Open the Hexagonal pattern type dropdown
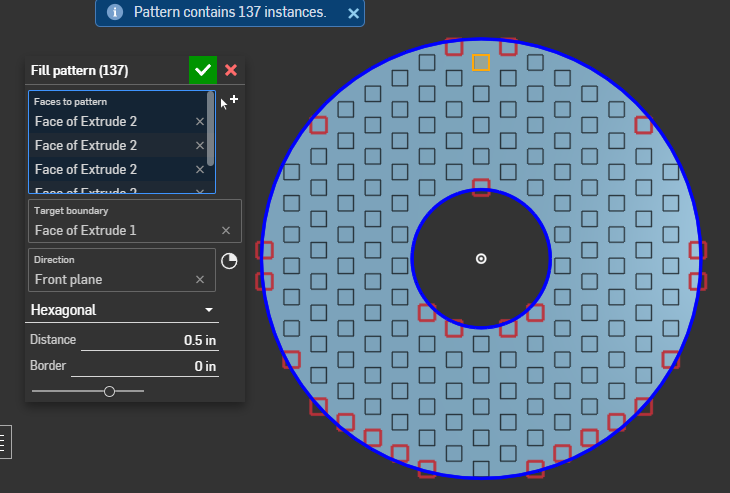Viewport: 730px width, 493px height. tap(122, 310)
